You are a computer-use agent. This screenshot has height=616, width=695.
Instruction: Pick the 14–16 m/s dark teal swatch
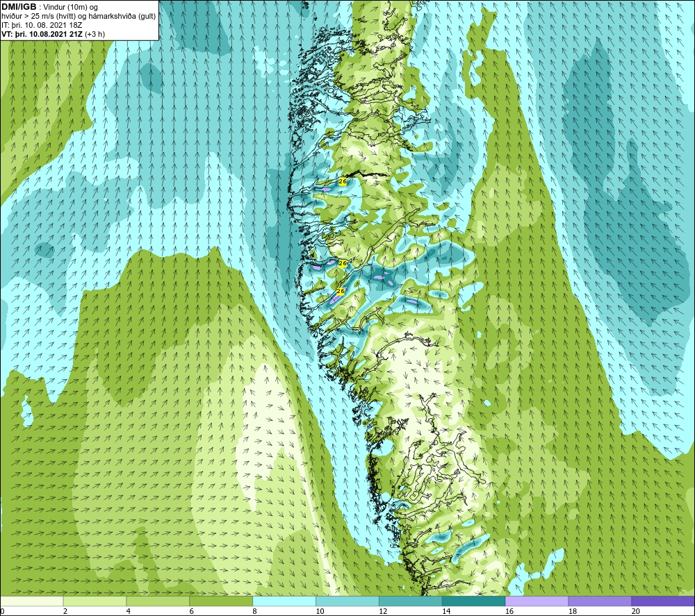point(473,601)
